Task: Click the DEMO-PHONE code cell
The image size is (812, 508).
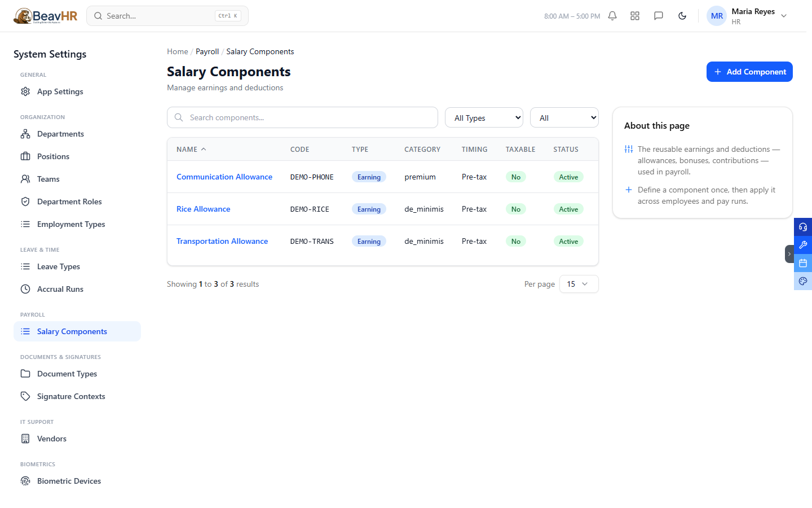Action: click(312, 177)
